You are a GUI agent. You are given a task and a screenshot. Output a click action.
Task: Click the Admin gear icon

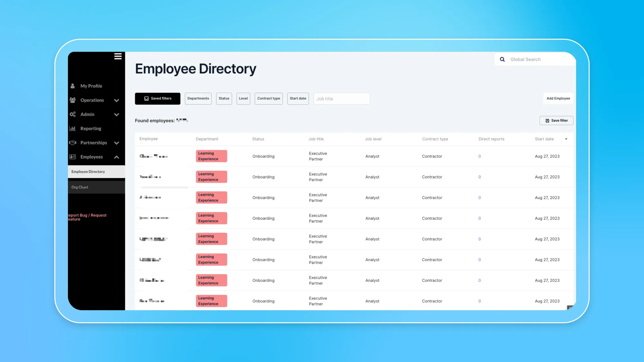pyautogui.click(x=72, y=114)
